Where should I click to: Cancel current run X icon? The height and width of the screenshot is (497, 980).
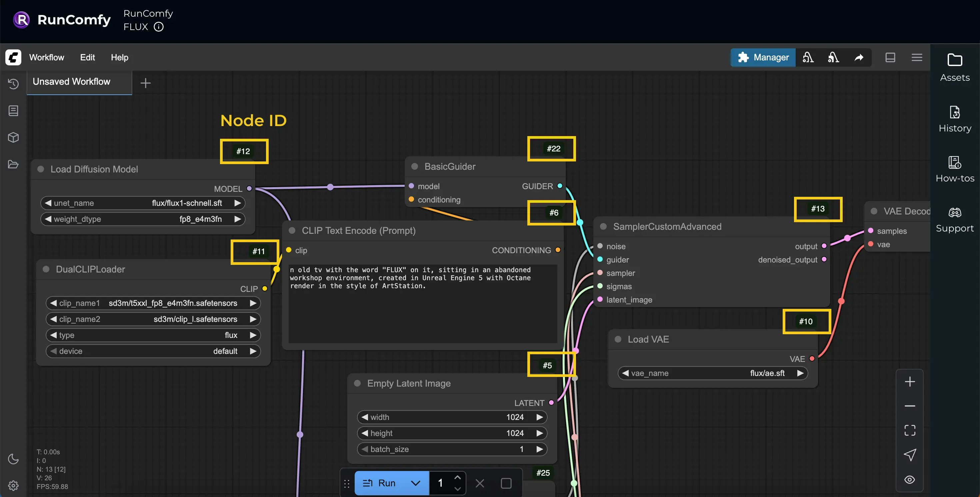coord(480,483)
